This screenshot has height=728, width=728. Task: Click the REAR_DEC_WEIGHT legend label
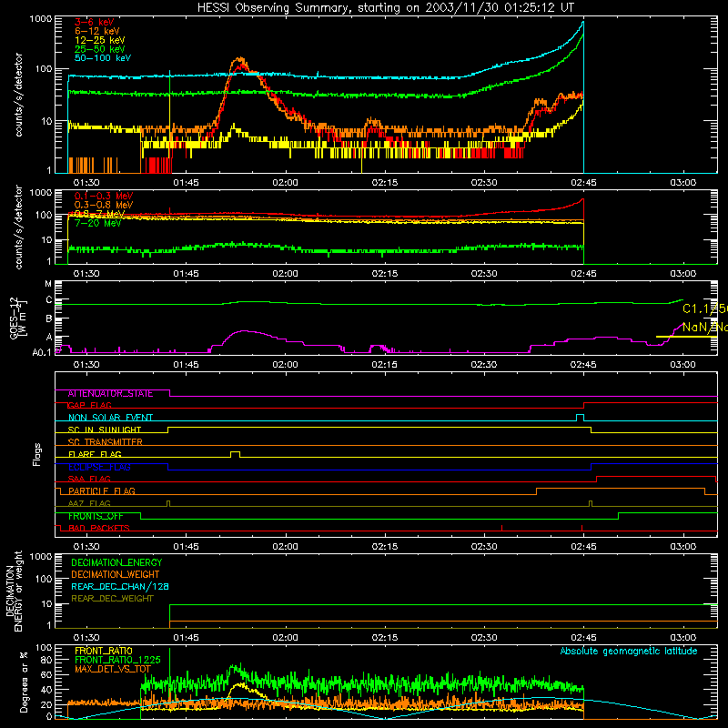click(112, 599)
